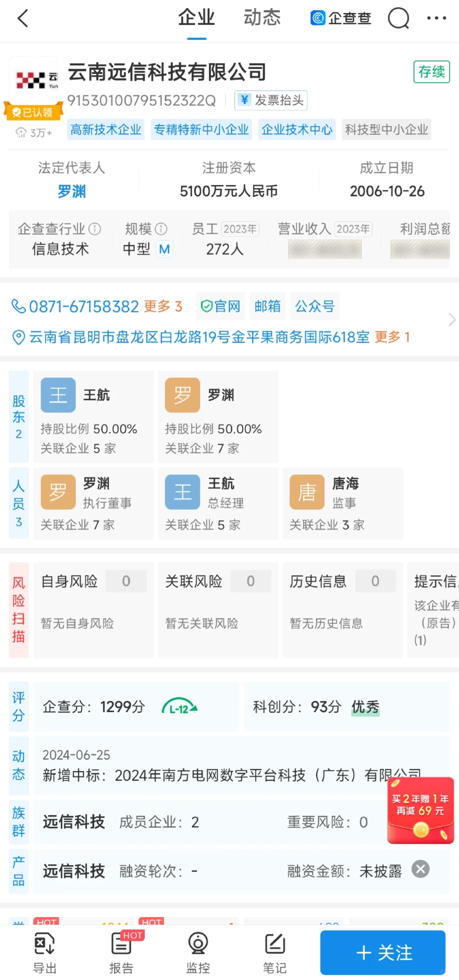
Task: Tap the 发票抬头 invoice header button
Action: [271, 100]
